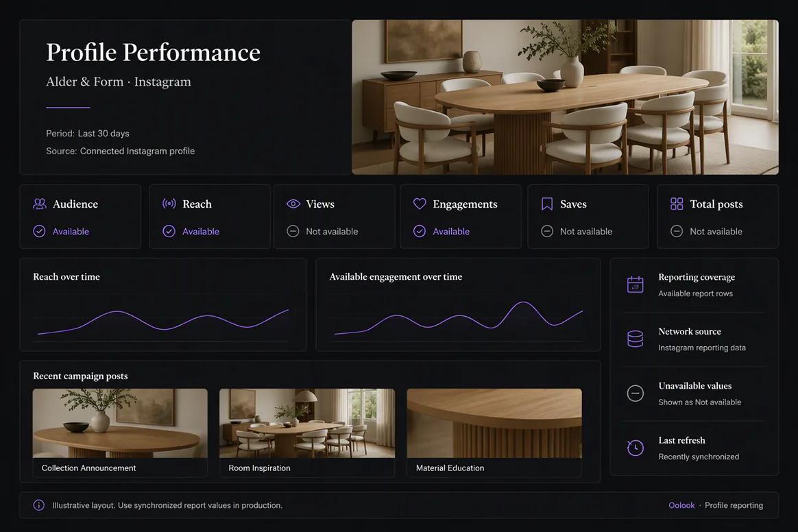Click the Reach broadcast icon
This screenshot has height=532, width=798.
pos(169,204)
